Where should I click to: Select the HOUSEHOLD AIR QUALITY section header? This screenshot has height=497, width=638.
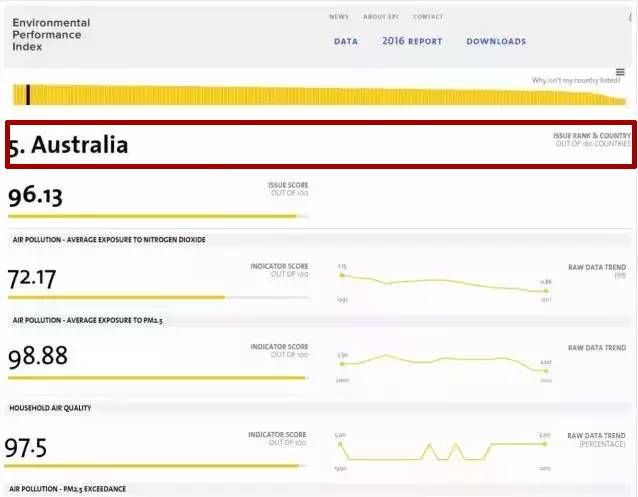coord(317,408)
